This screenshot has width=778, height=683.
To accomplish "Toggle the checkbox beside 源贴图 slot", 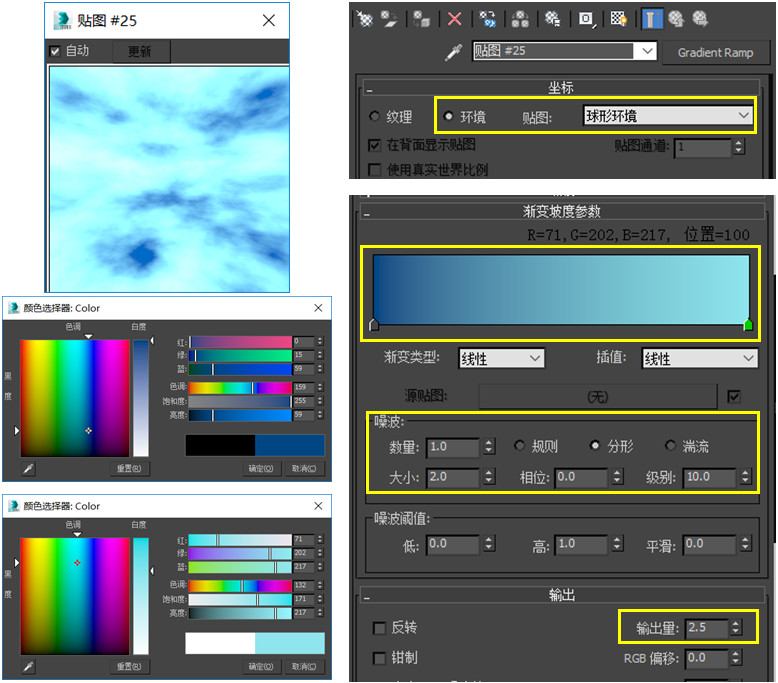I will click(733, 396).
